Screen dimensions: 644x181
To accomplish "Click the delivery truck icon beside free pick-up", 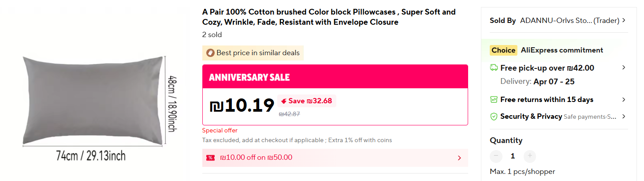I will [x=494, y=68].
